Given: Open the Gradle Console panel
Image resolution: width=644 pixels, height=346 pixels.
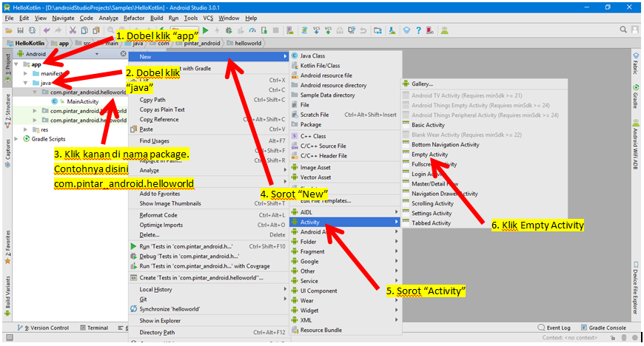Looking at the screenshot, I should coord(603,328).
